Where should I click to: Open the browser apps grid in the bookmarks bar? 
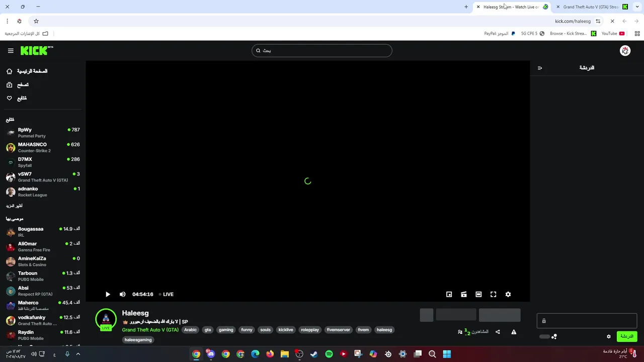[637, 34]
